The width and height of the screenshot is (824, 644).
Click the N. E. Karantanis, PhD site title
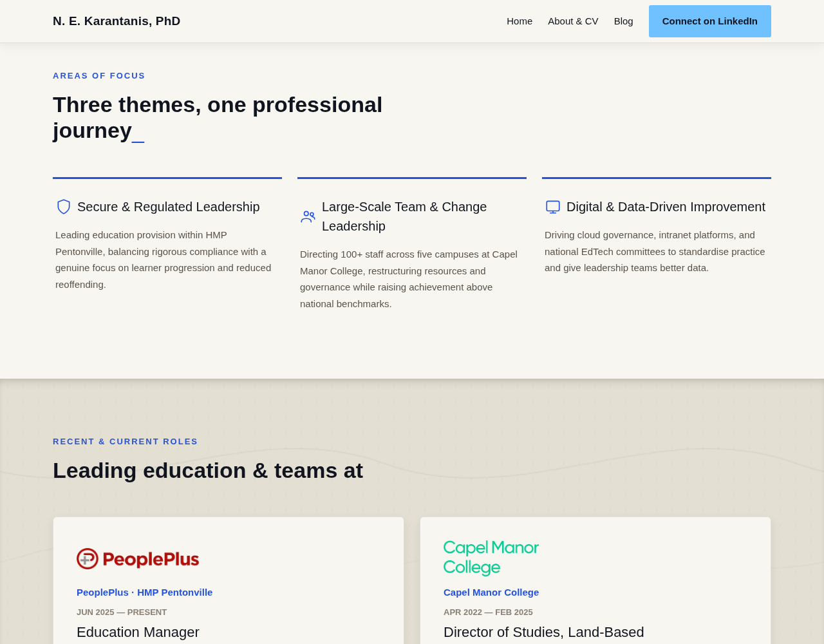click(117, 21)
